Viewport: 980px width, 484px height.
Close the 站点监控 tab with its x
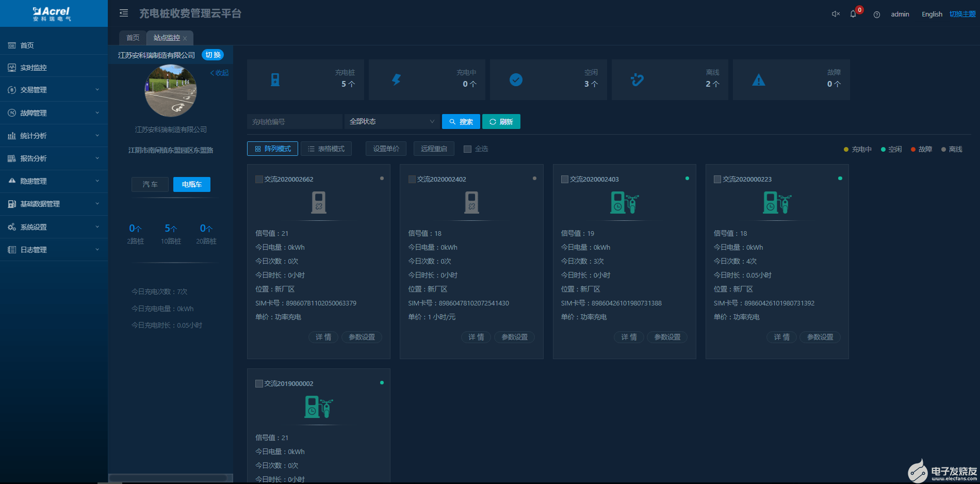(185, 38)
